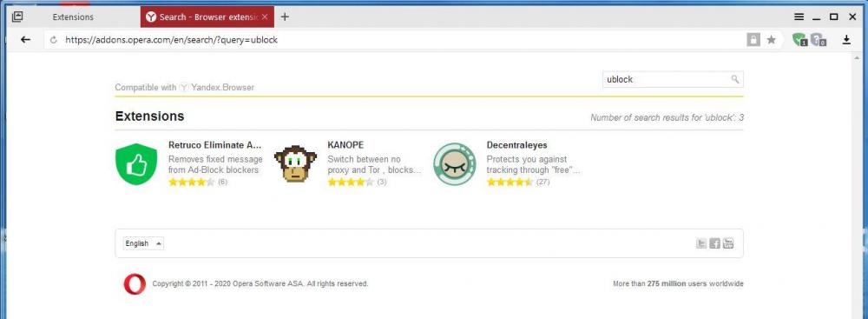
Task: Submit search with magnifier icon
Action: coord(735,79)
